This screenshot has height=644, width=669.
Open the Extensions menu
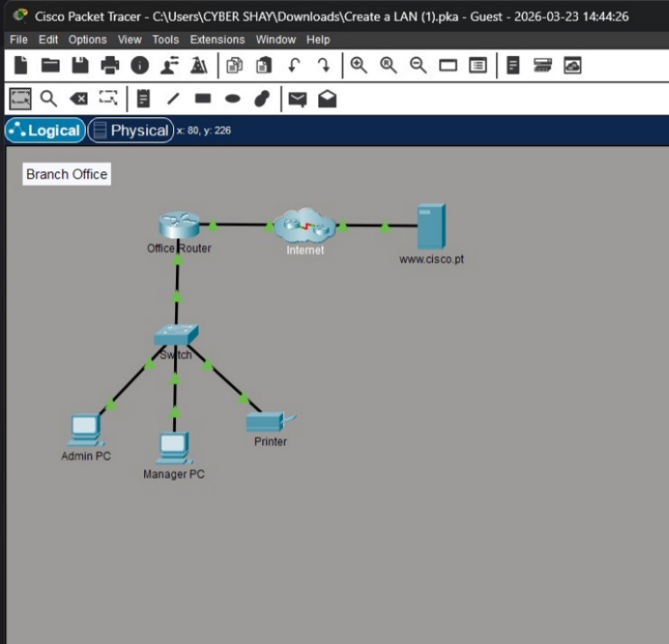click(217, 40)
